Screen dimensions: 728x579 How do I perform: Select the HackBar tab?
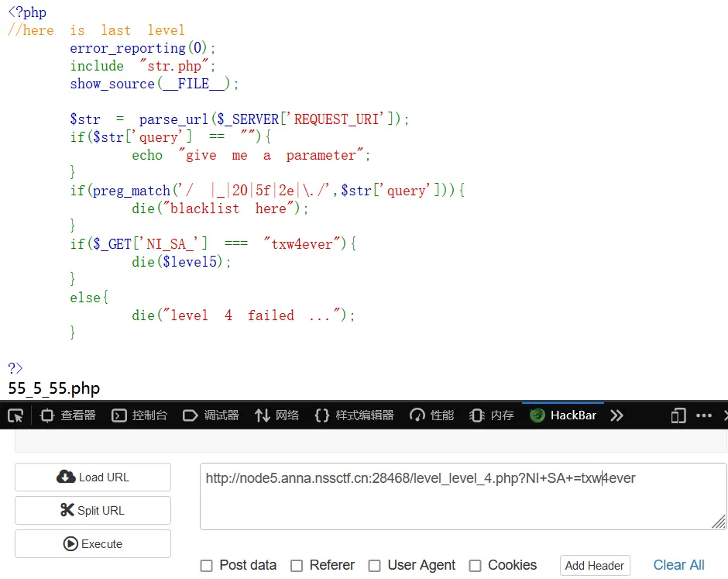pos(563,415)
